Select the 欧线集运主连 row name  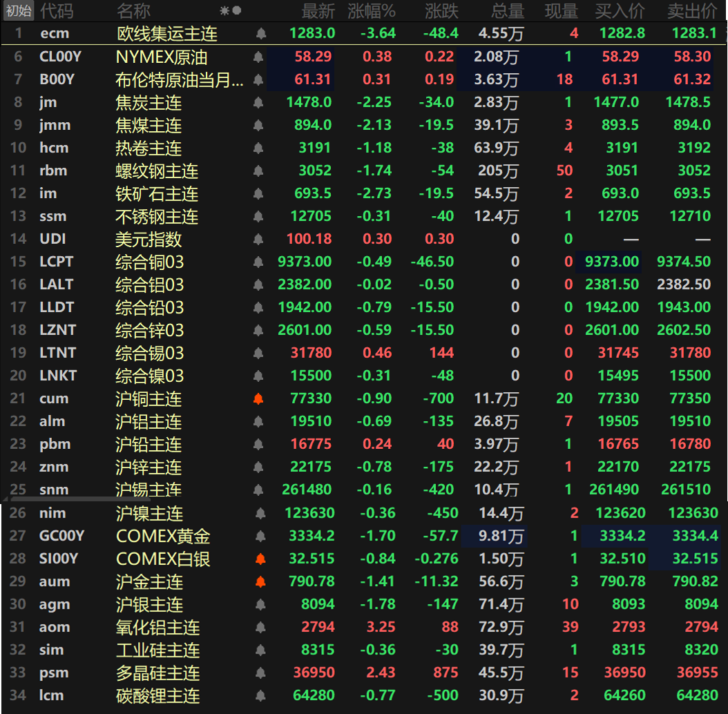[x=167, y=33]
